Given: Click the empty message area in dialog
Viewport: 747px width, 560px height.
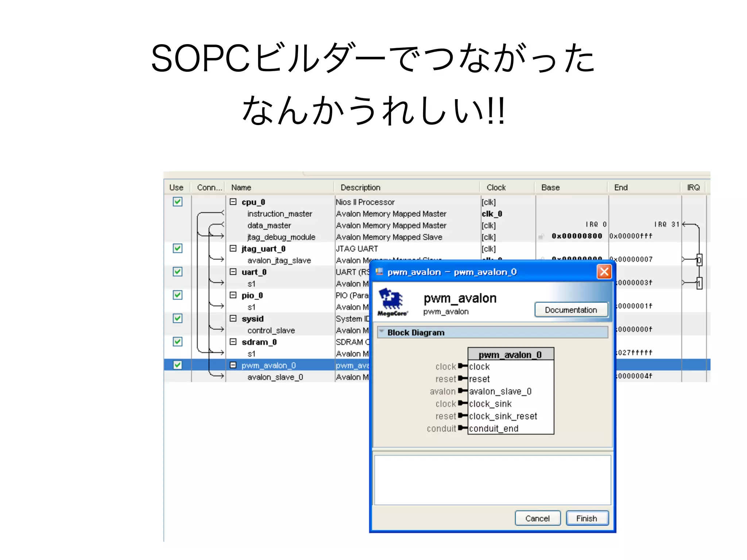Looking at the screenshot, I should tap(492, 480).
